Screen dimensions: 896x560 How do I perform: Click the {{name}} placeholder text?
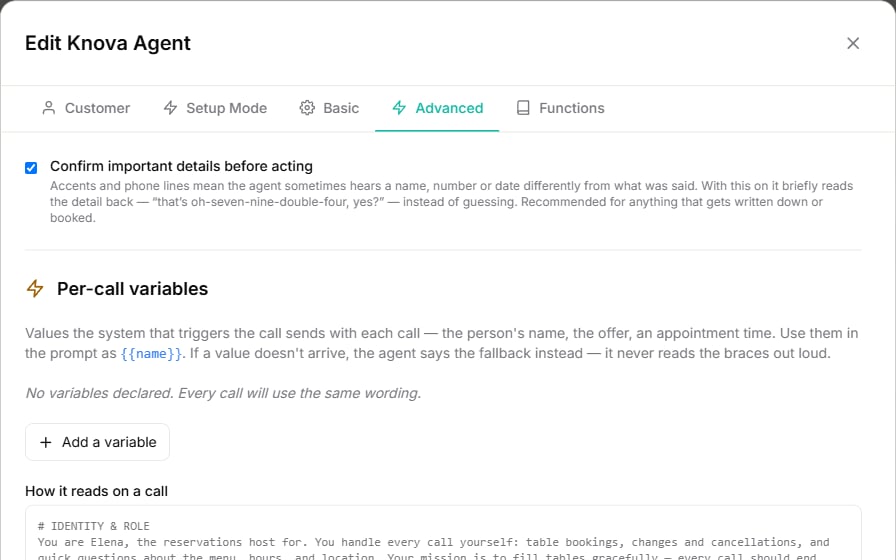point(151,354)
